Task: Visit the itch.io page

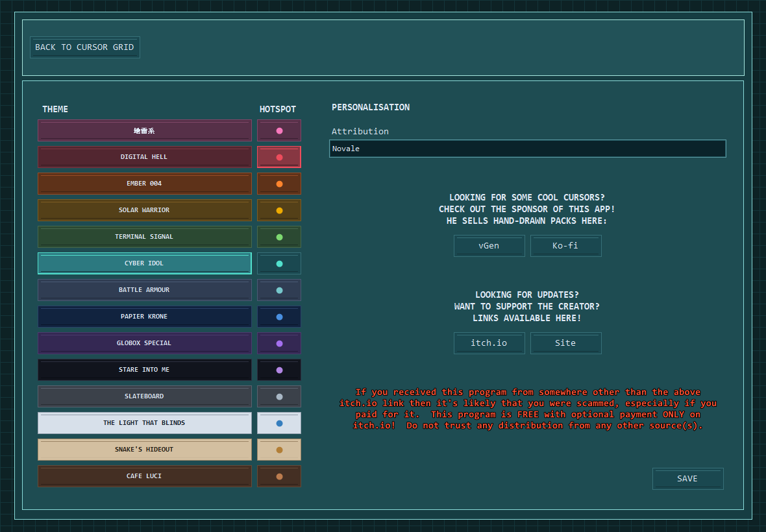Action: click(489, 343)
